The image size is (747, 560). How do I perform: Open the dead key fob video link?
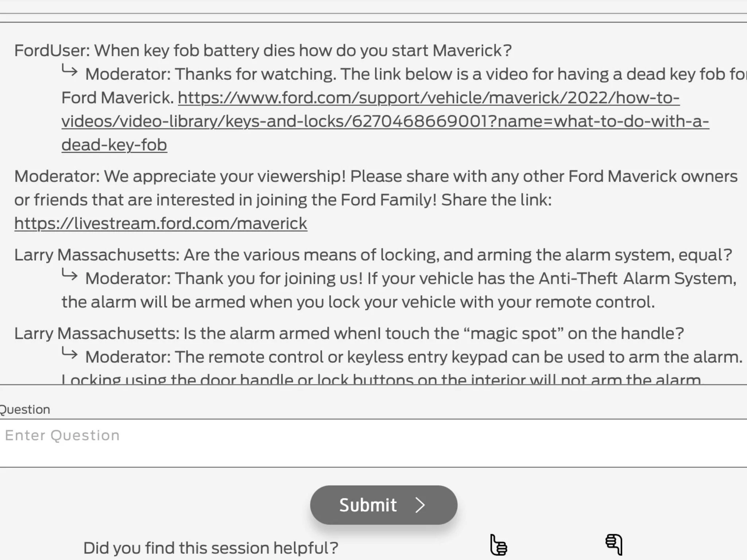click(x=385, y=121)
